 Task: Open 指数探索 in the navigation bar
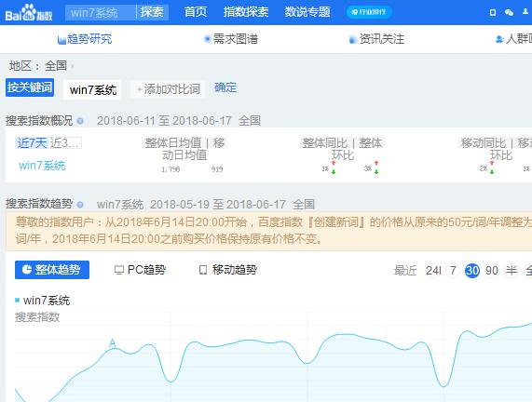[x=246, y=12]
